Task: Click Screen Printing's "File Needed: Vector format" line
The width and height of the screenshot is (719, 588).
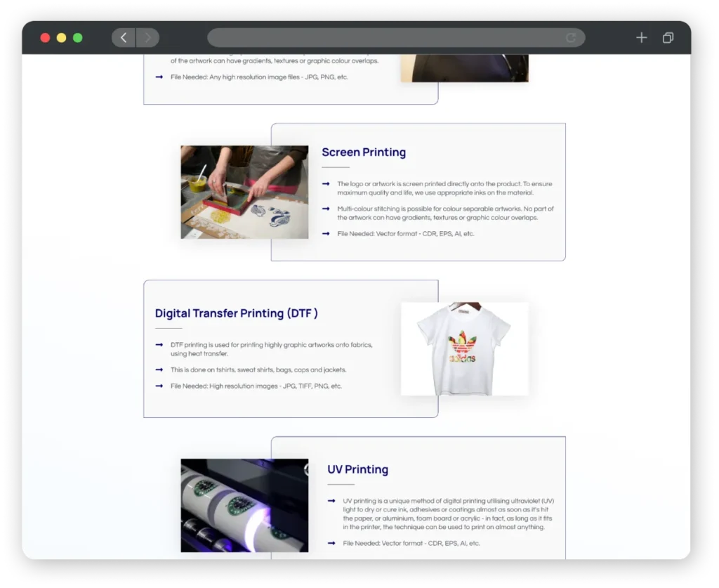Action: 406,233
